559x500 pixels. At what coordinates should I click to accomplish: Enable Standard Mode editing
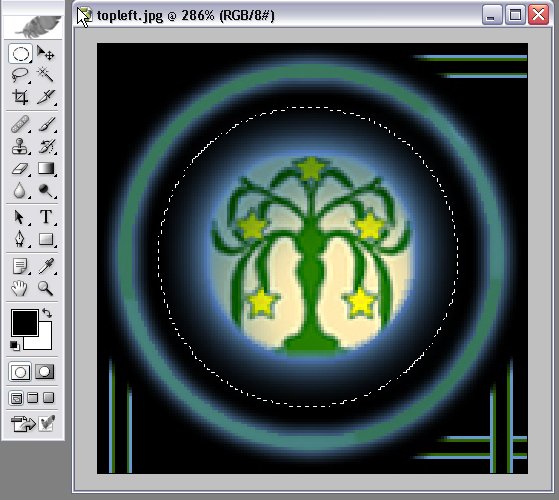point(20,372)
